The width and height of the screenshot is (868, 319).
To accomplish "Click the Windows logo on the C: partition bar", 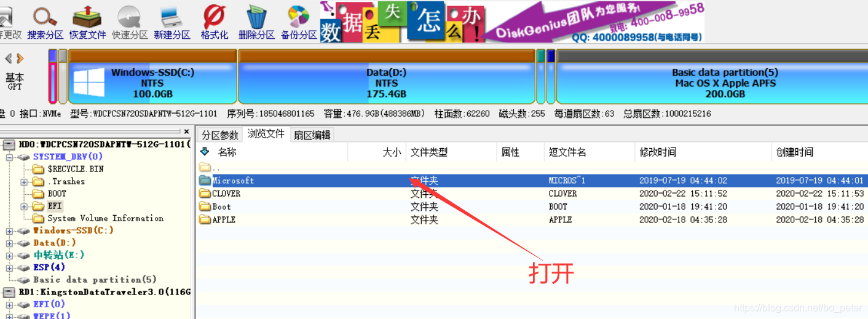I will click(89, 82).
